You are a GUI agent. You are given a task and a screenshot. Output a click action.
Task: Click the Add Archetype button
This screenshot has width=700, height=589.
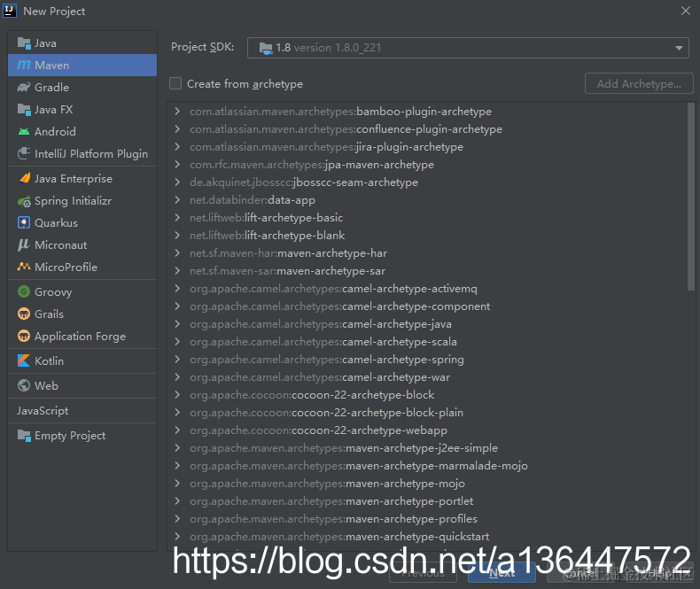click(639, 83)
